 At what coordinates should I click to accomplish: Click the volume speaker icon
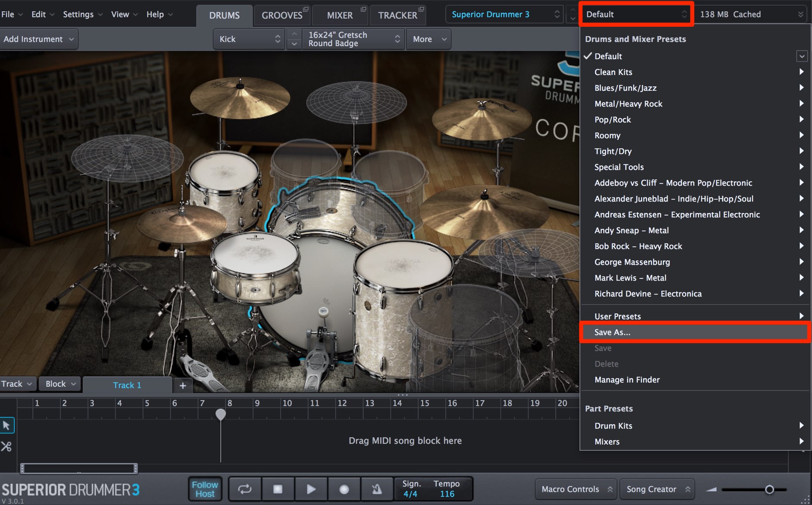pyautogui.click(x=711, y=489)
